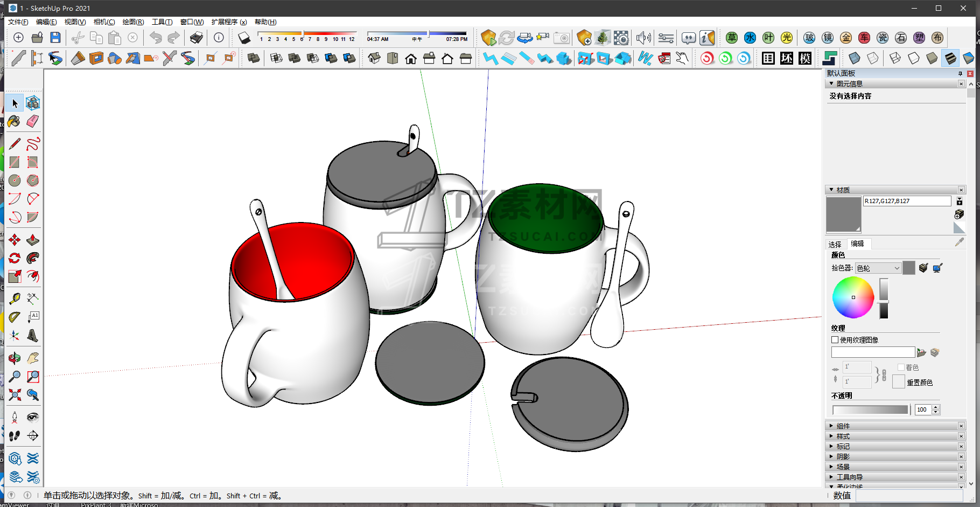Toggle monochrome style cube icon
This screenshot has width=980, height=507.
click(x=969, y=58)
